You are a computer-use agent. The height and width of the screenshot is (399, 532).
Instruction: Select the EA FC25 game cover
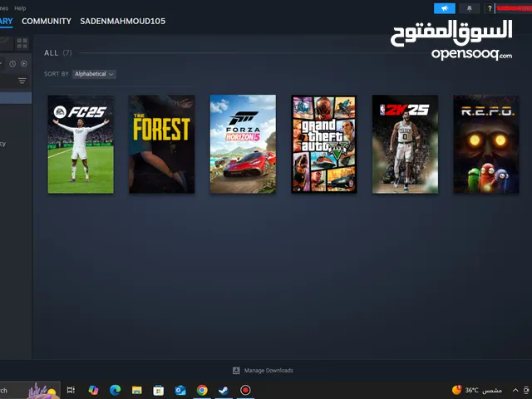[81, 144]
